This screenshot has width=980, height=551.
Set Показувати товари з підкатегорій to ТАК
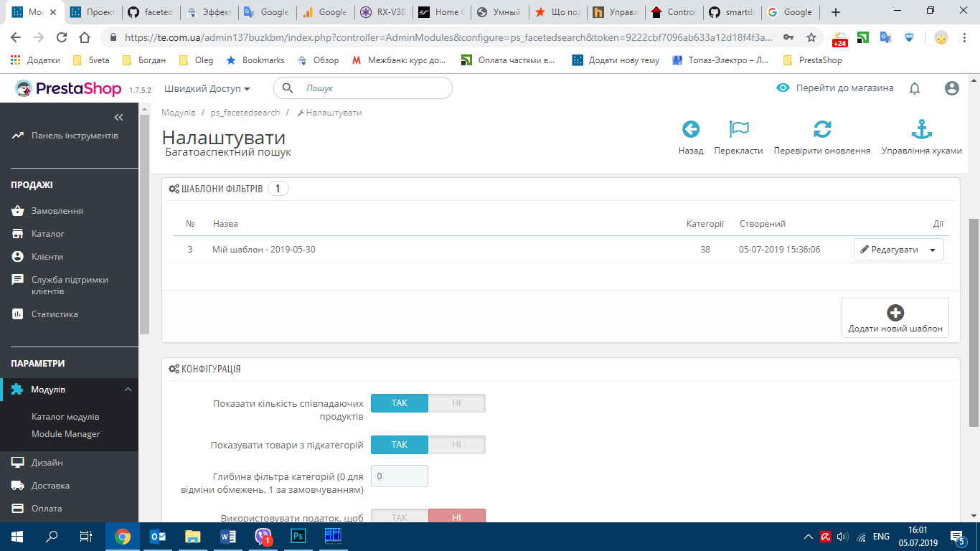[400, 445]
